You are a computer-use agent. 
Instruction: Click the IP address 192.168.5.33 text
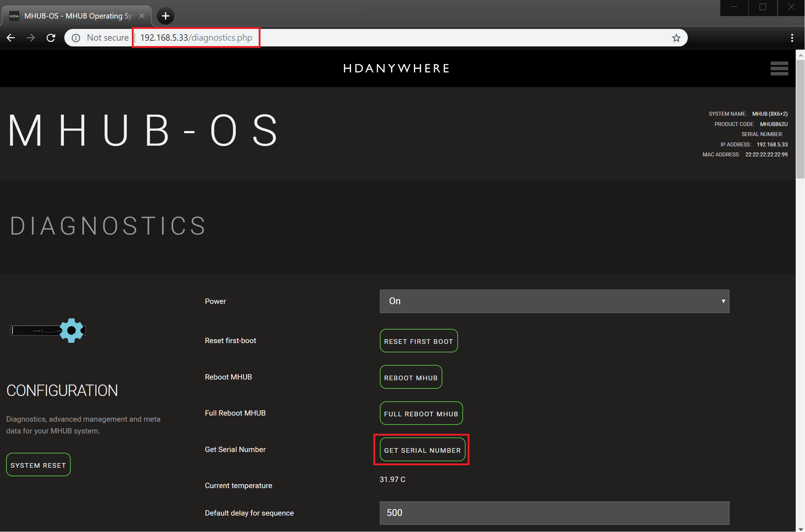click(x=772, y=145)
